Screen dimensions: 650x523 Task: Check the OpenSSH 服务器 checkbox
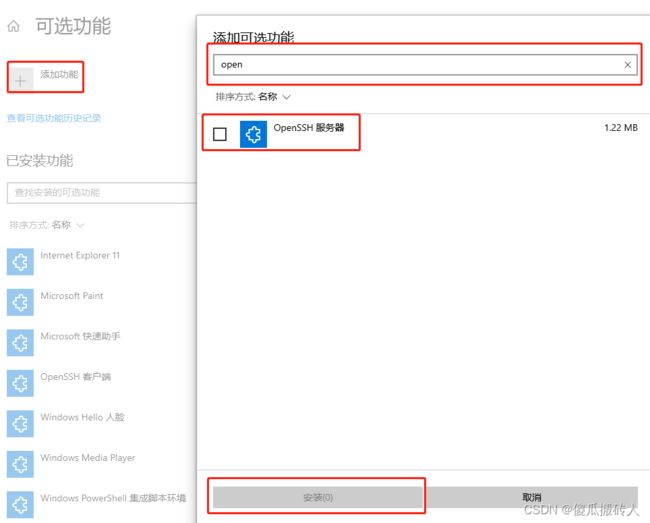(219, 134)
